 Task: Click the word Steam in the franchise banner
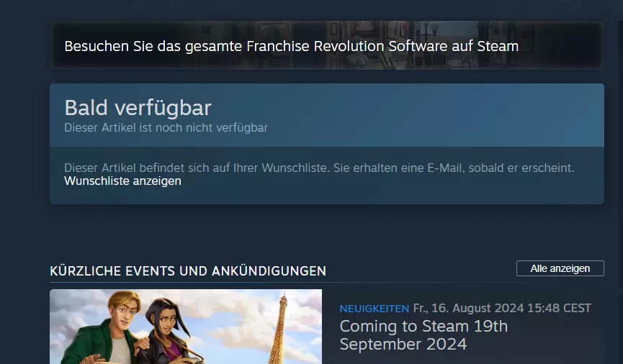[x=498, y=46]
